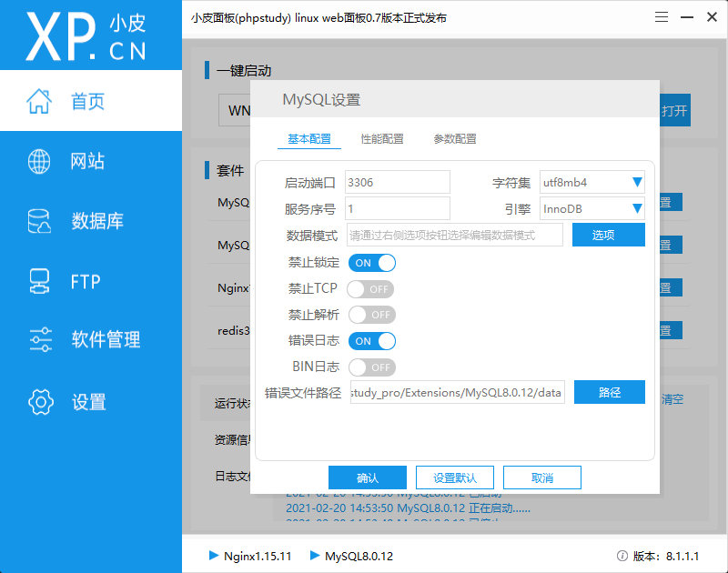Click the 设置默认 button

point(455,477)
